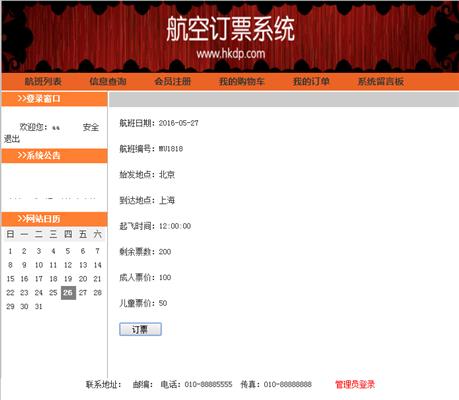Image resolution: width=459 pixels, height=400 pixels.
Task: Open the 会员注册 page
Action: (172, 81)
